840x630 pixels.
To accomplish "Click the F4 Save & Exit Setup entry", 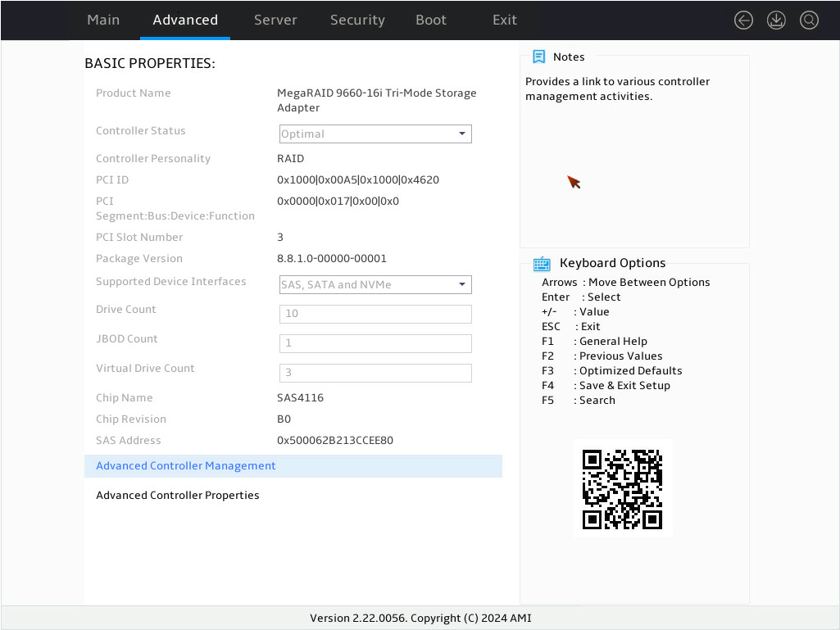I will pyautogui.click(x=606, y=386).
